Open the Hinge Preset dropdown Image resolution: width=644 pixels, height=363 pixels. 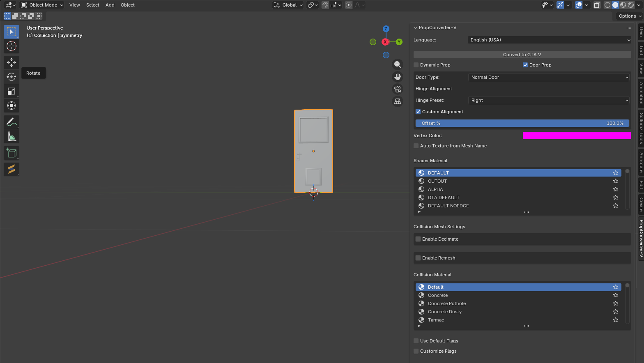(549, 100)
